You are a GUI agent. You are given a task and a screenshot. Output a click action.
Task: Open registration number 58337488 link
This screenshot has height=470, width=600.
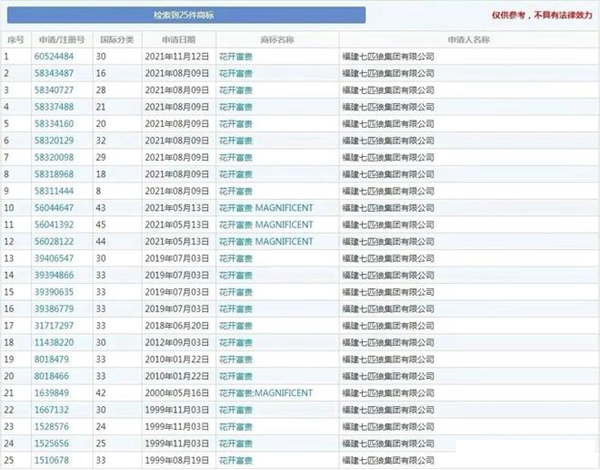coord(54,107)
